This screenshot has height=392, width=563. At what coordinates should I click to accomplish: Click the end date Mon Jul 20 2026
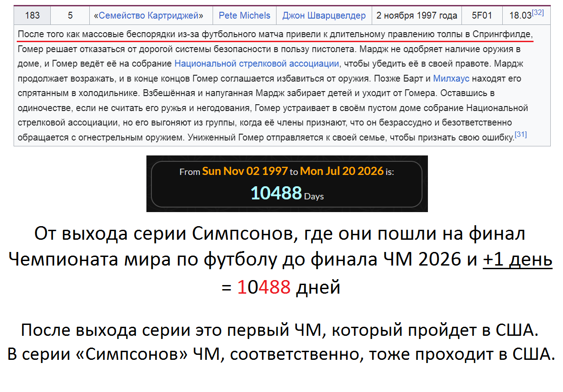point(342,171)
